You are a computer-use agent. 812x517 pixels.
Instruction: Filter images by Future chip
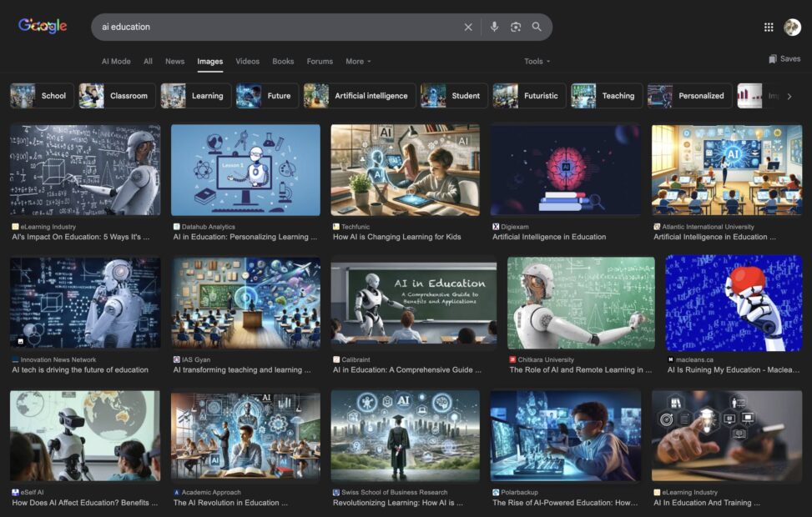pyautogui.click(x=267, y=96)
